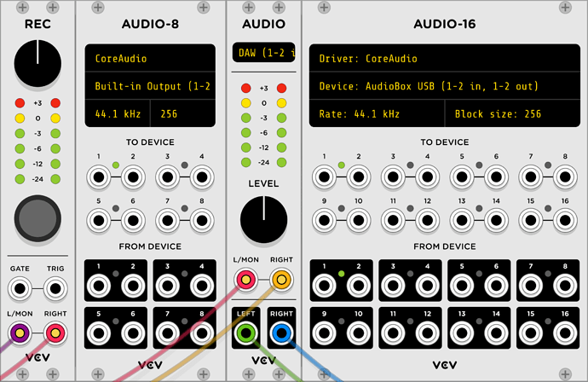Image resolution: width=588 pixels, height=382 pixels.
Task: Open AUDIO module DAW device selector
Action: click(x=263, y=53)
